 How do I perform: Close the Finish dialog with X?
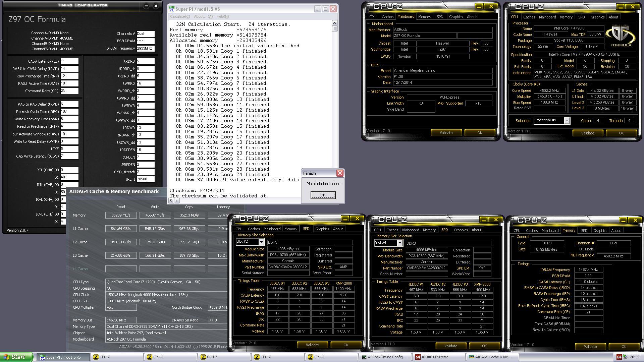pyautogui.click(x=340, y=173)
